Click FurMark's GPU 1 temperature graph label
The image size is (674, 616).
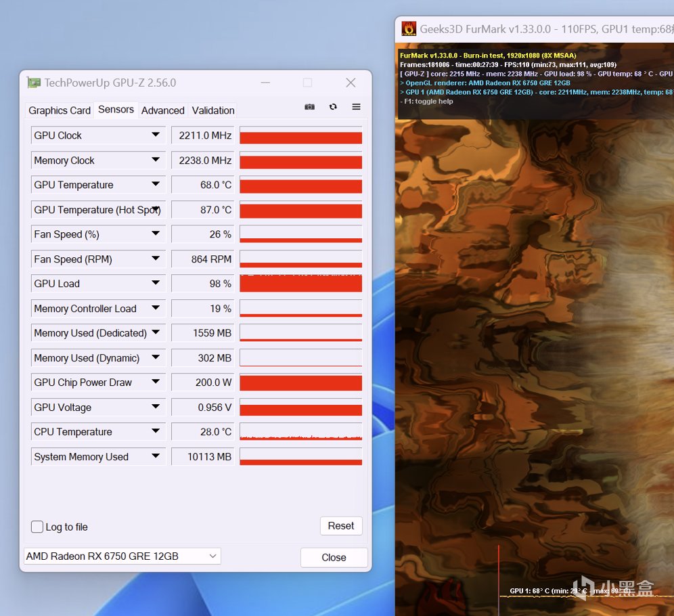point(570,591)
